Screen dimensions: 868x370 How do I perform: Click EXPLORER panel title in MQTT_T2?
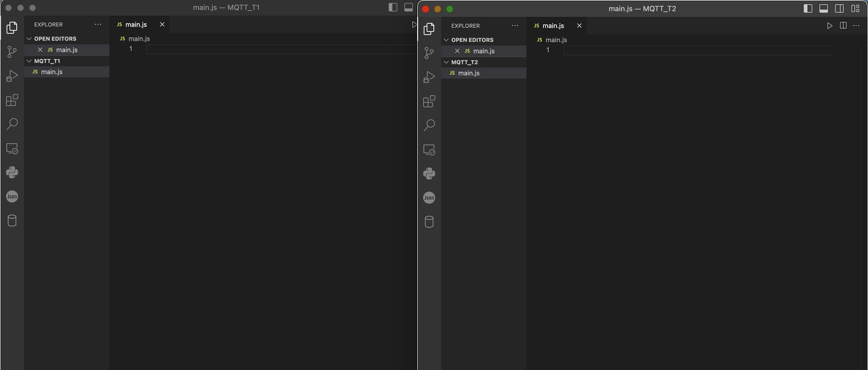pos(465,26)
